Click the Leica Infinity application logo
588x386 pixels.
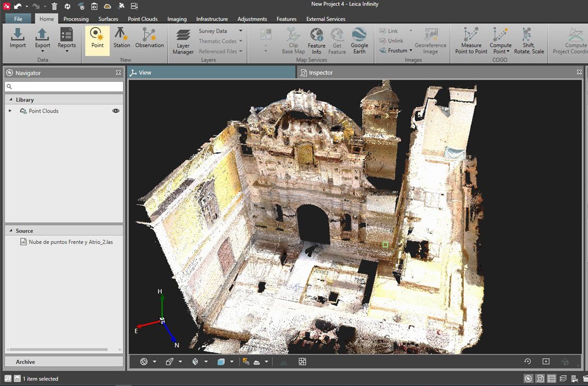[7, 6]
